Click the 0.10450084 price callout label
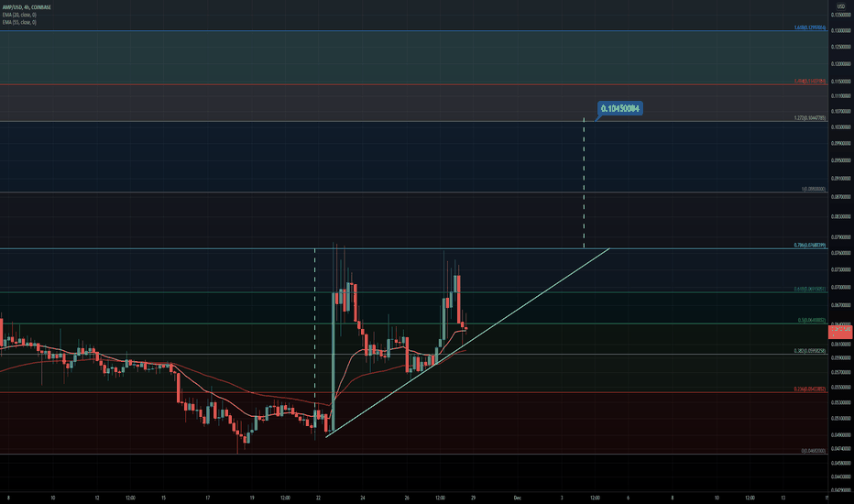854x504 pixels. click(x=619, y=108)
